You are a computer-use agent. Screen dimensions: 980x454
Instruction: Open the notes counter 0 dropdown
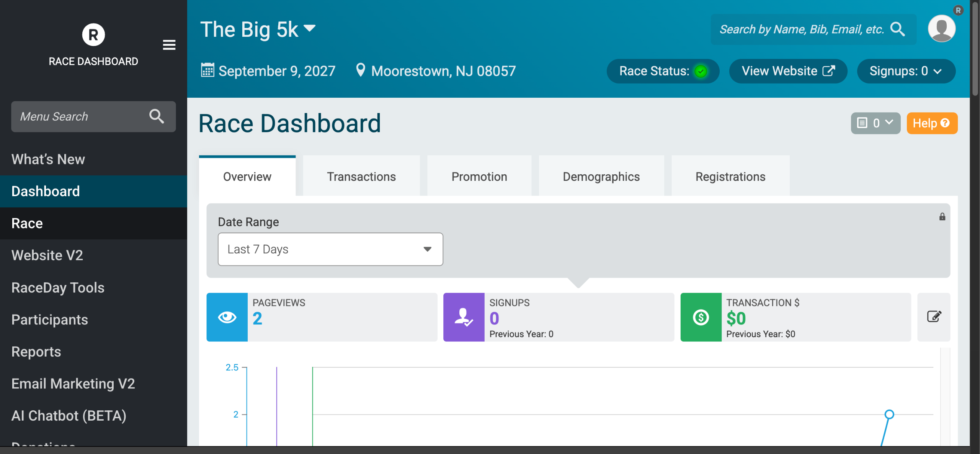point(875,123)
